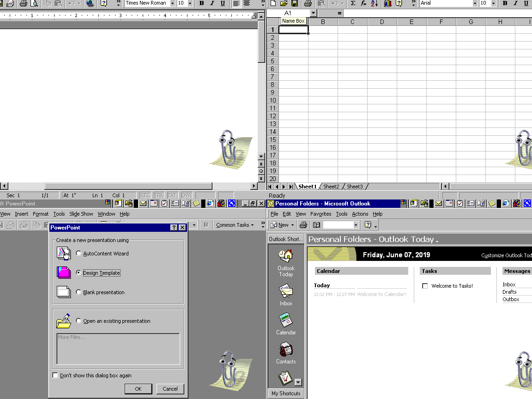Open PowerPoint Format menu

click(41, 214)
